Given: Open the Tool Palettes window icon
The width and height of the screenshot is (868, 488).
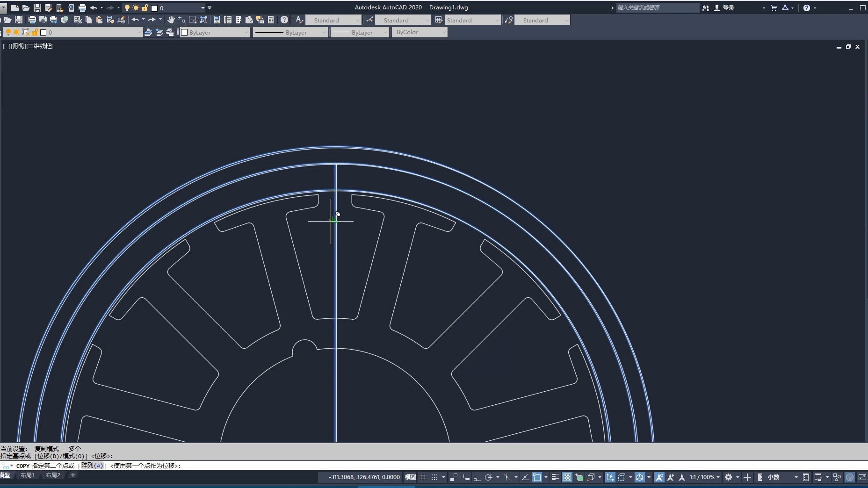Looking at the screenshot, I should [x=239, y=20].
